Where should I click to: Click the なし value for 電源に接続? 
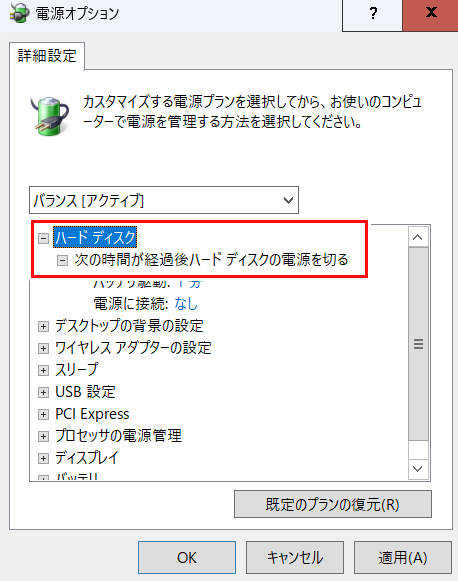tap(186, 304)
